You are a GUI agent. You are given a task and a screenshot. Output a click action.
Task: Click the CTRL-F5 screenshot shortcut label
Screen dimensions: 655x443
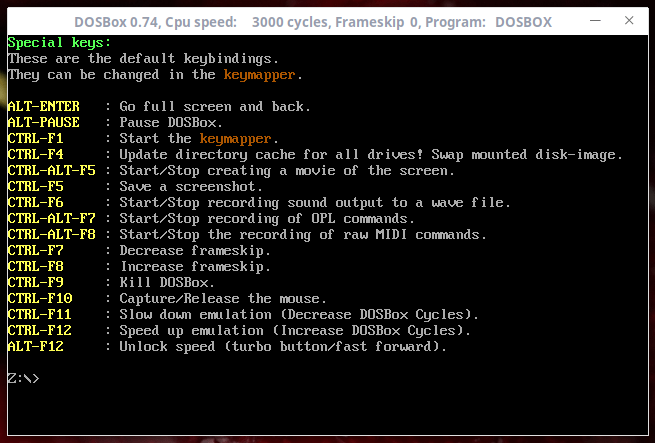pos(35,187)
